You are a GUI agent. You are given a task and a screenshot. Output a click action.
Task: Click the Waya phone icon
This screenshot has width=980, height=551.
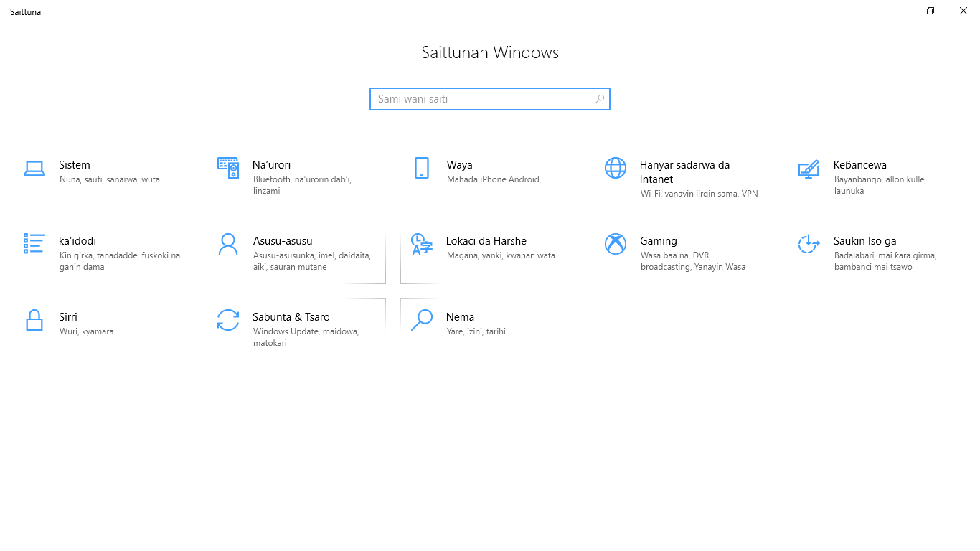coord(422,168)
